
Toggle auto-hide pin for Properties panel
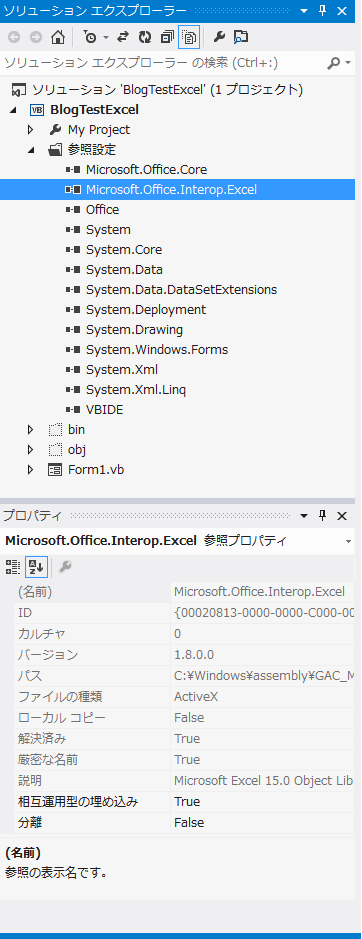tap(322, 516)
